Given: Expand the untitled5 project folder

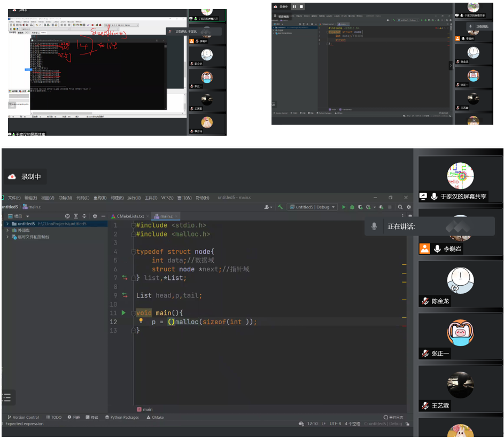Looking at the screenshot, I should click(7, 224).
